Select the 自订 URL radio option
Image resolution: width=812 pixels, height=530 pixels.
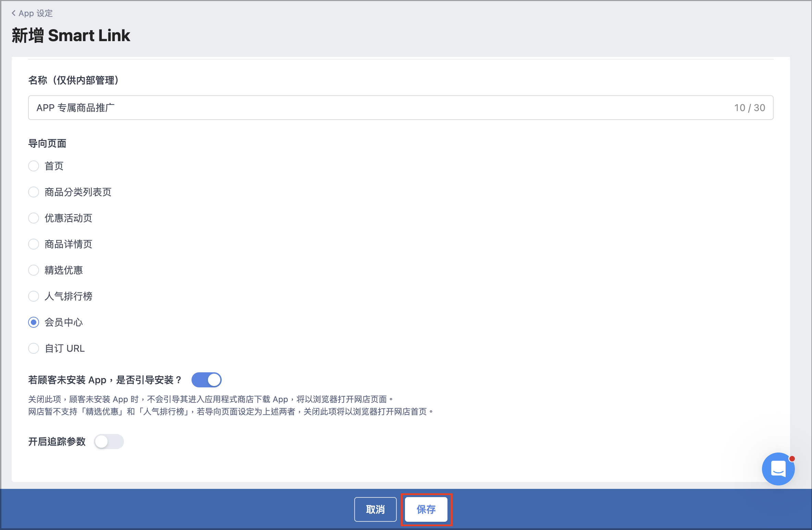pyautogui.click(x=34, y=349)
